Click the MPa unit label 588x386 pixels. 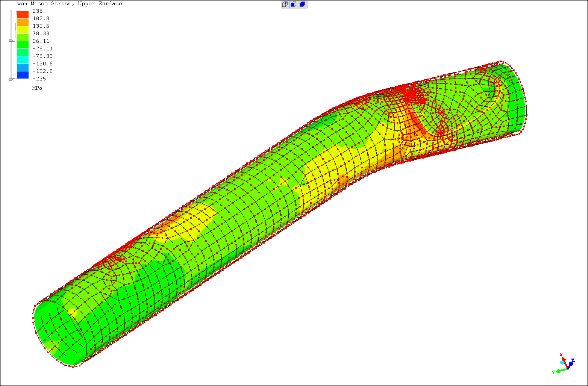(37, 88)
